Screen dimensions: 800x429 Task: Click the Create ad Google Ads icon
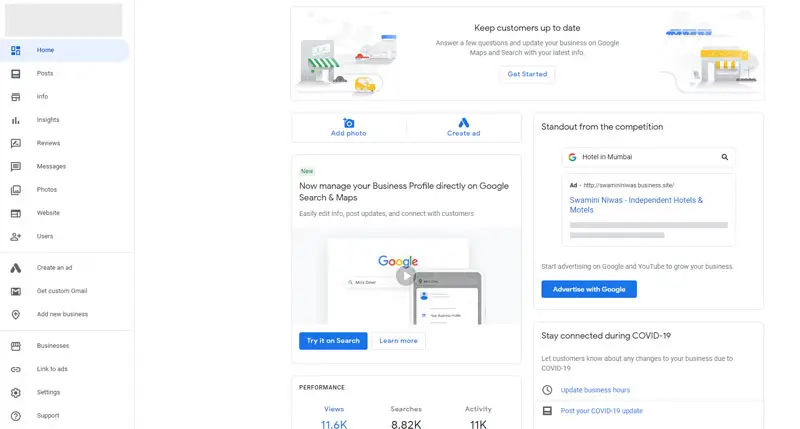[463, 123]
